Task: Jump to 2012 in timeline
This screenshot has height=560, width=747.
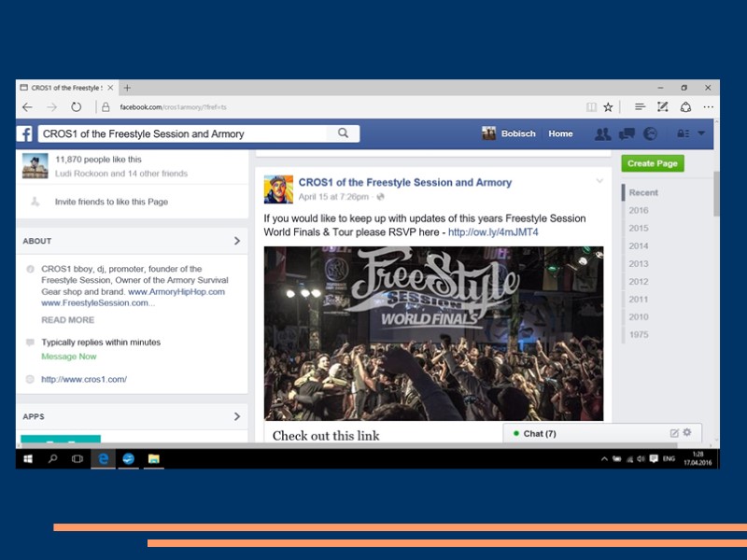Action: (639, 282)
